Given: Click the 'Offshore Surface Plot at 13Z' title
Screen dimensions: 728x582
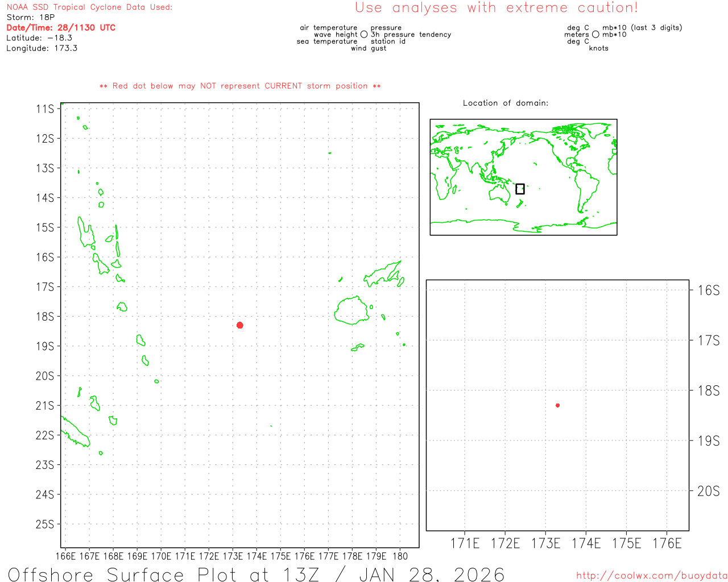Looking at the screenshot, I should point(256,574).
